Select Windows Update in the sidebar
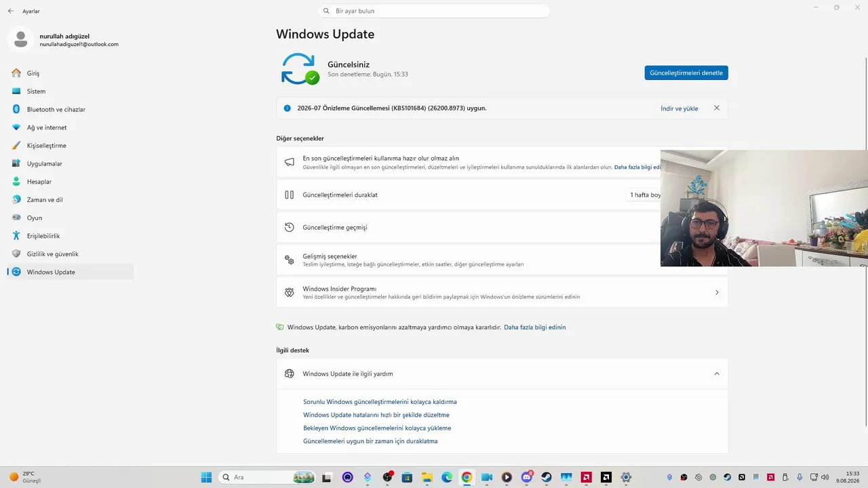Image resolution: width=868 pixels, height=488 pixels. [71, 272]
